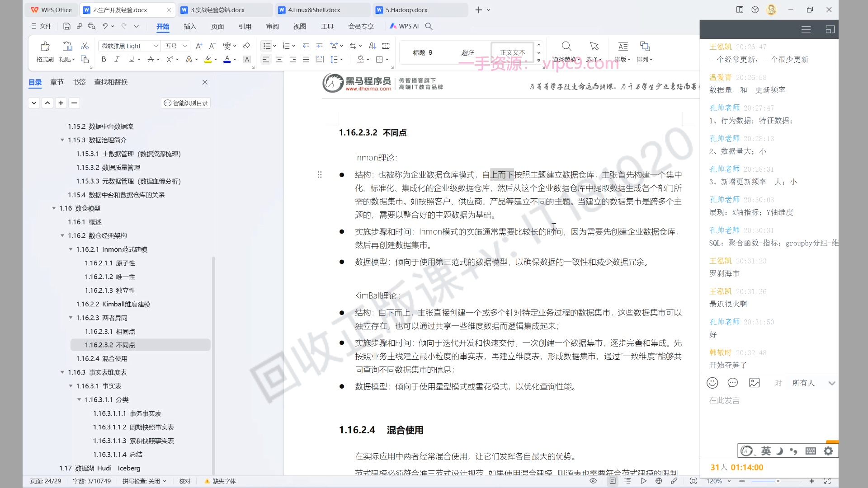
Task: Click the Sort (A-Z arrow) icon
Action: click(372, 46)
